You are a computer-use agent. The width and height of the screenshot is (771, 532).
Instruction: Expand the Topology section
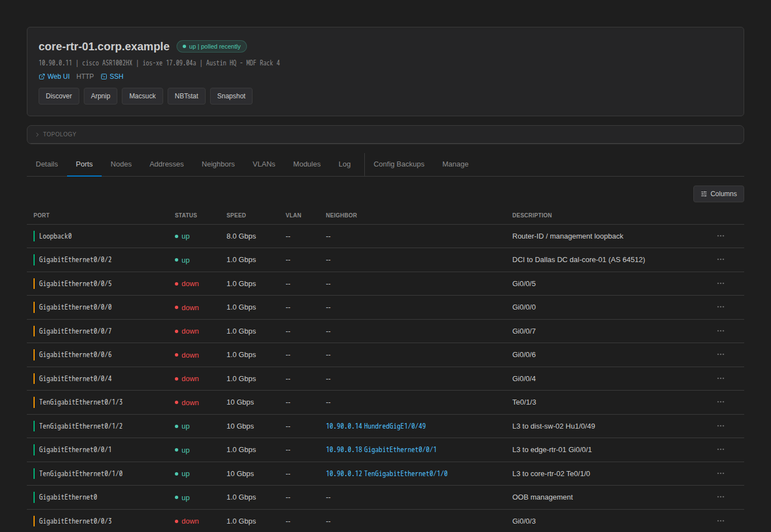click(385, 135)
